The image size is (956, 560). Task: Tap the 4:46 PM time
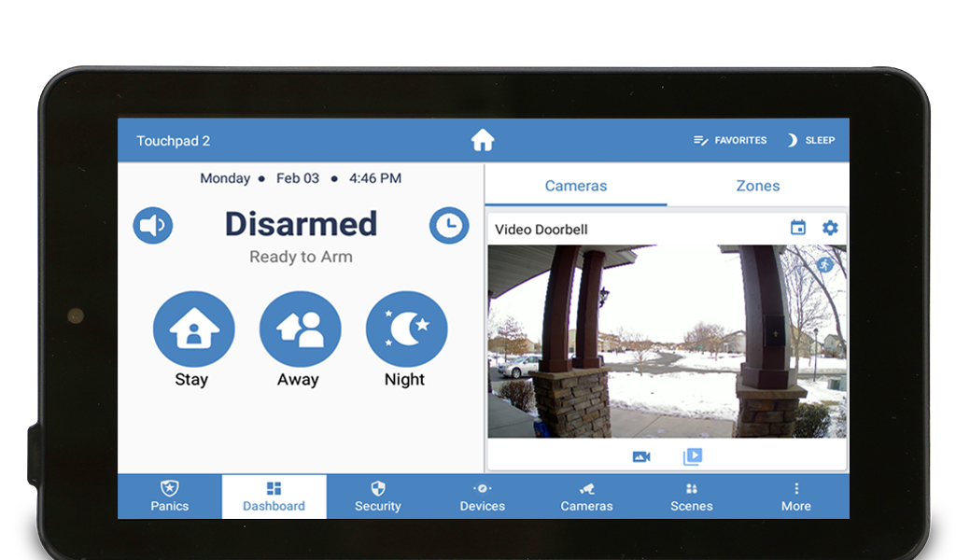375,178
